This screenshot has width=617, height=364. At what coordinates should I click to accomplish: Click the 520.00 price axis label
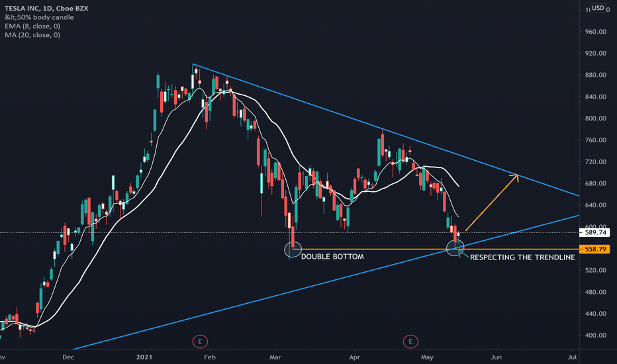(x=596, y=270)
